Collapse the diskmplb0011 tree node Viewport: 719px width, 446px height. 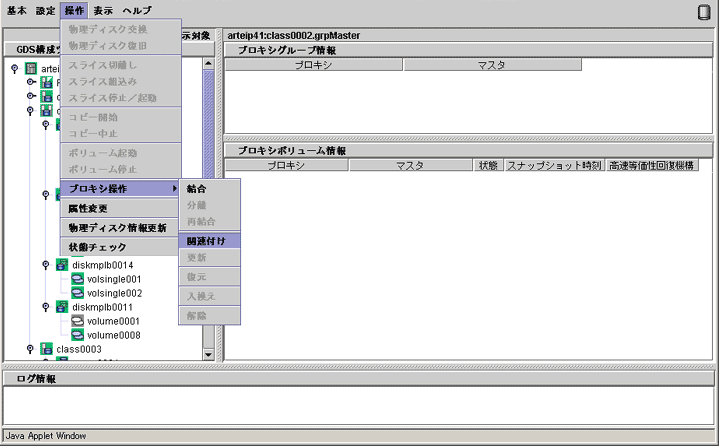45,307
